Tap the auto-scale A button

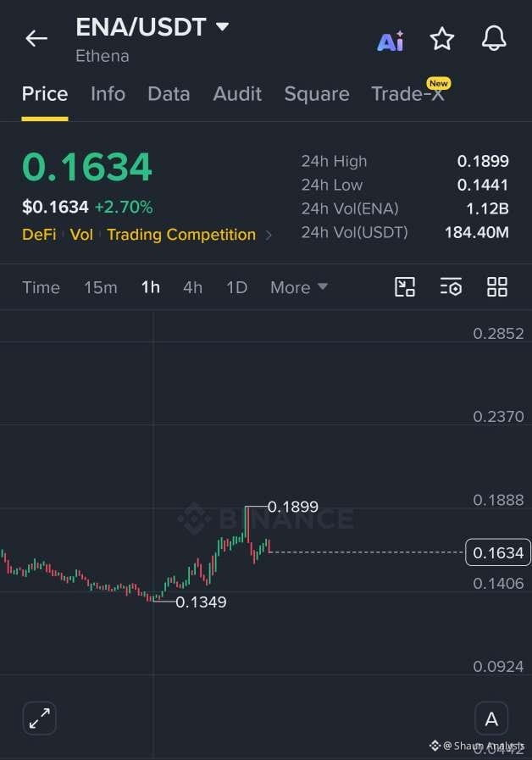pyautogui.click(x=491, y=718)
